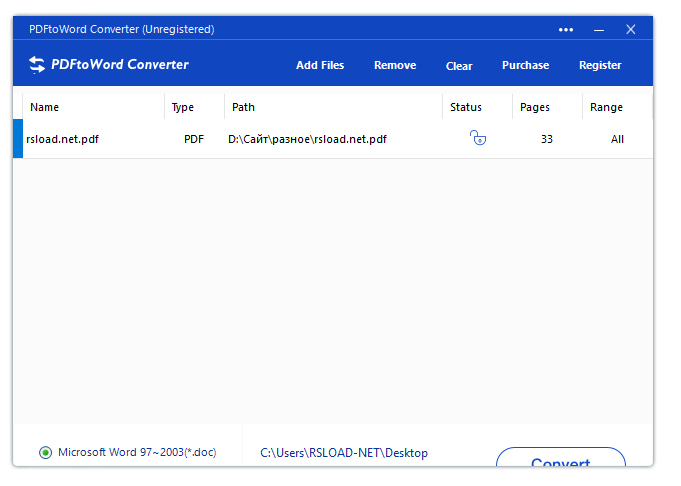This screenshot has width=681, height=486.
Task: Click Remove in the toolbar
Action: tap(395, 65)
